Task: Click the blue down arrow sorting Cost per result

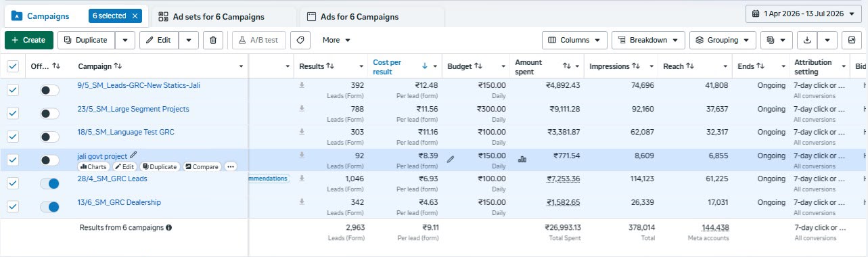Action: pyautogui.click(x=425, y=66)
